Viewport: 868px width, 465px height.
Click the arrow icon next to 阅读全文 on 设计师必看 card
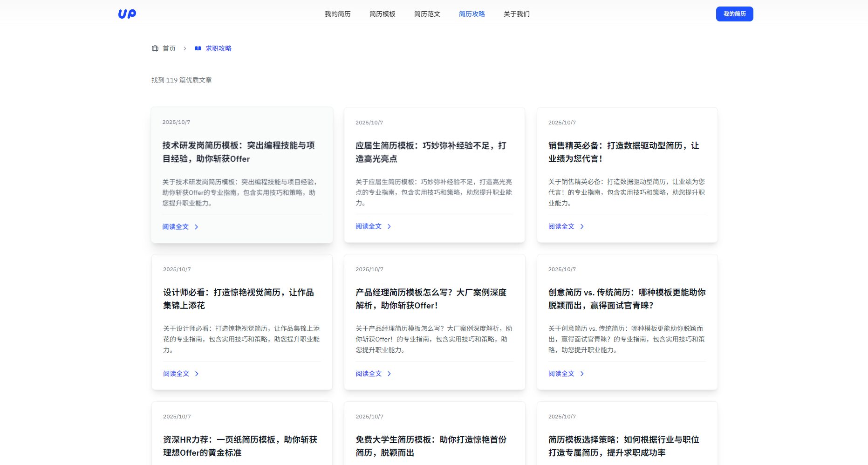[197, 373]
